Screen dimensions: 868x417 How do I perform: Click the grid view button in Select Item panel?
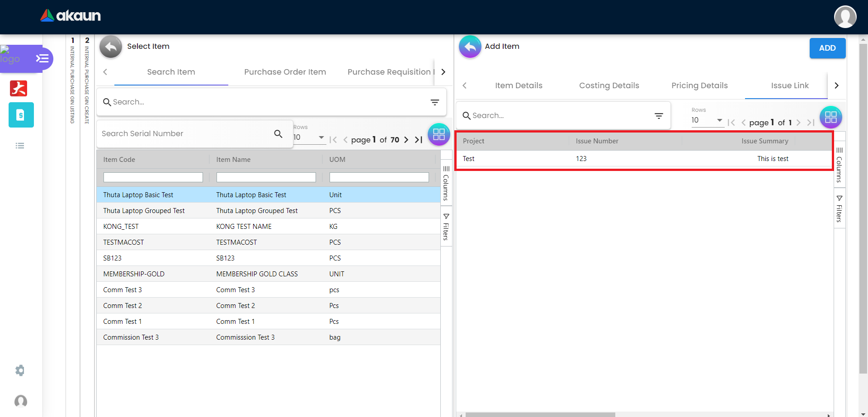point(439,134)
